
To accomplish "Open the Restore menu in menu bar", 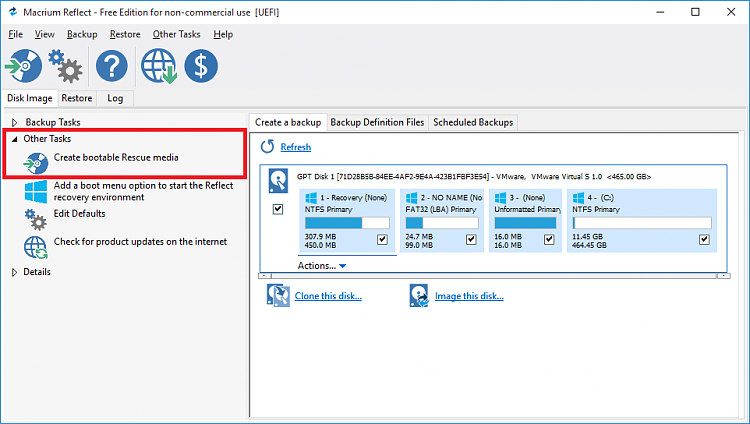I will [x=125, y=34].
